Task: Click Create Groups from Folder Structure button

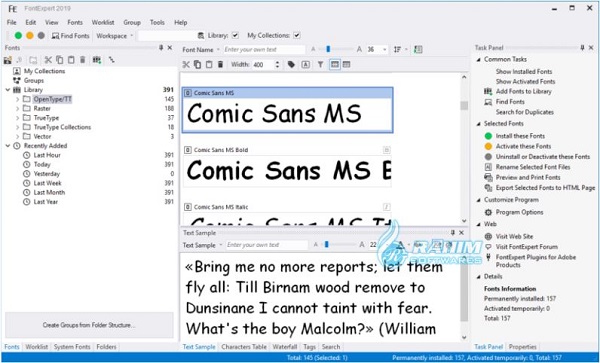Action: point(89,325)
